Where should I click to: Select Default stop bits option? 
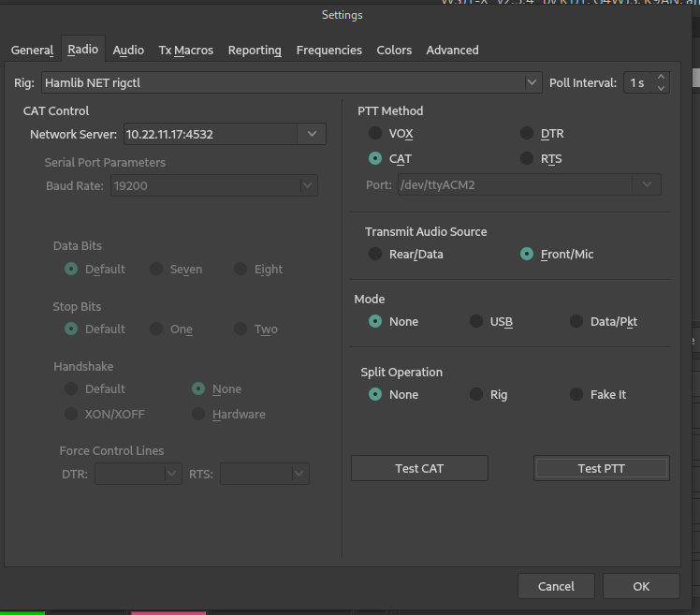95,329
